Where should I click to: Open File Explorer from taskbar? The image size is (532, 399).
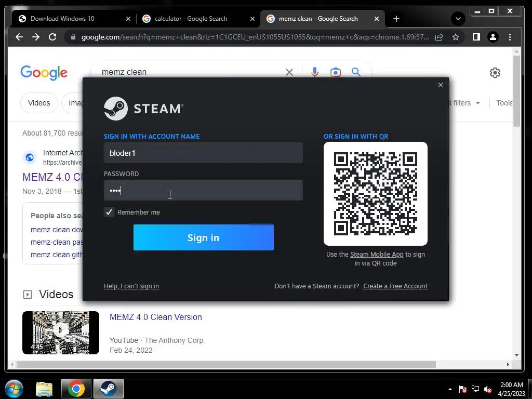[x=44, y=389]
